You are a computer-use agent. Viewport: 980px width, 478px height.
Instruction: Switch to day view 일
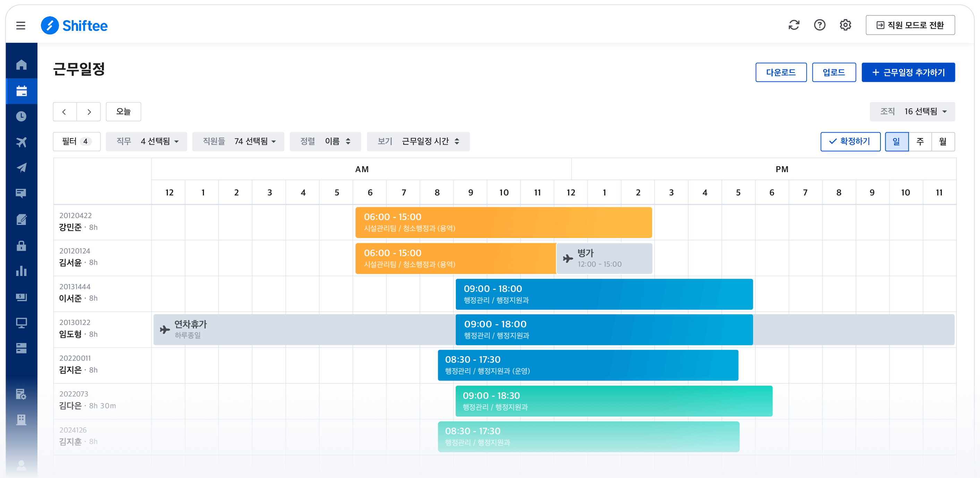point(897,142)
